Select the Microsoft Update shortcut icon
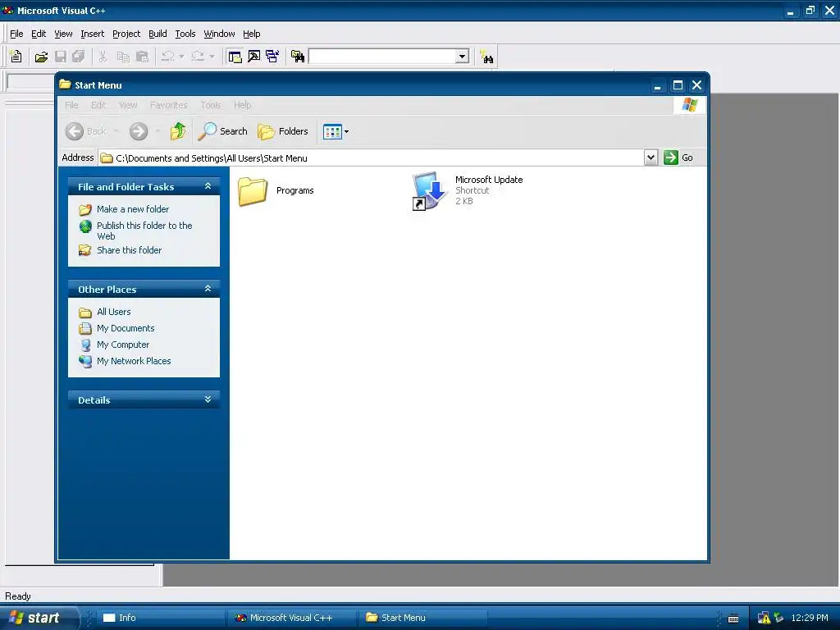840x630 pixels. tap(430, 191)
